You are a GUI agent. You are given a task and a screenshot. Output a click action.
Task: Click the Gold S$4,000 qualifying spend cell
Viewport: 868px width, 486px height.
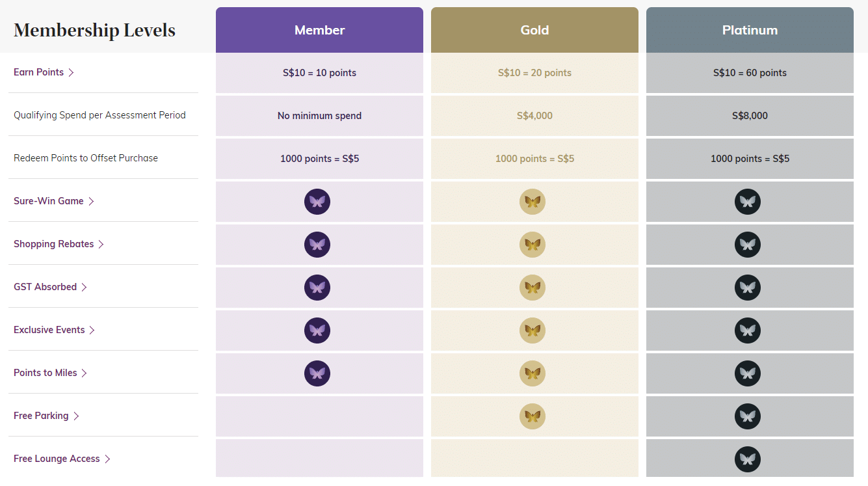tap(534, 116)
